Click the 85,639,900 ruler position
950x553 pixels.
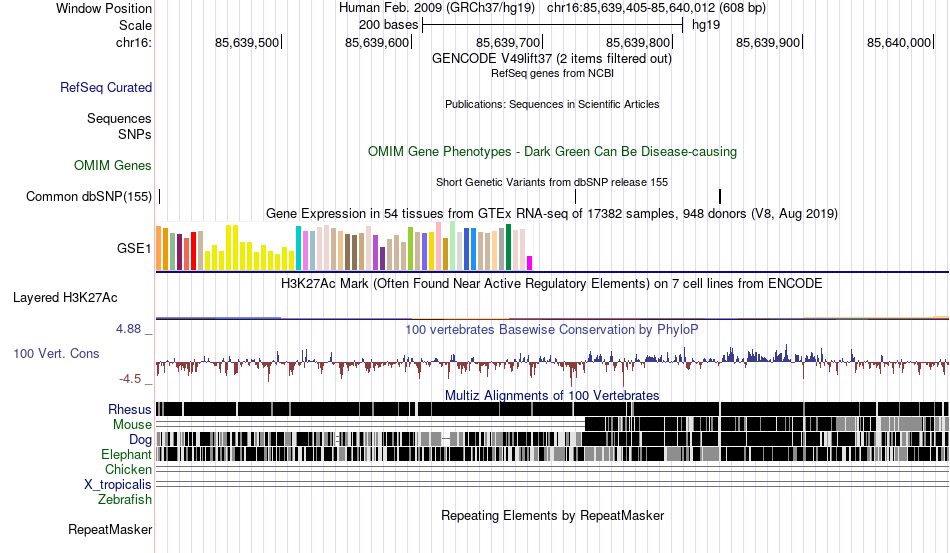point(768,42)
